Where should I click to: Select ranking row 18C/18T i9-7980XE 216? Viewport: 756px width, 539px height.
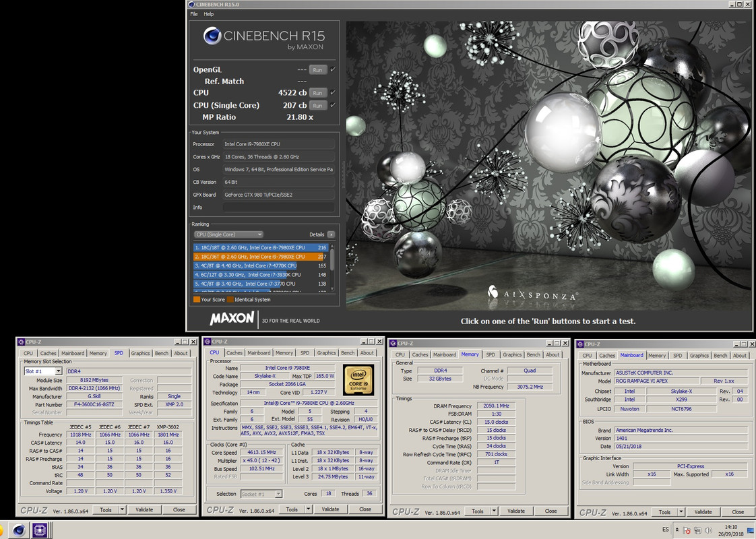coord(260,247)
